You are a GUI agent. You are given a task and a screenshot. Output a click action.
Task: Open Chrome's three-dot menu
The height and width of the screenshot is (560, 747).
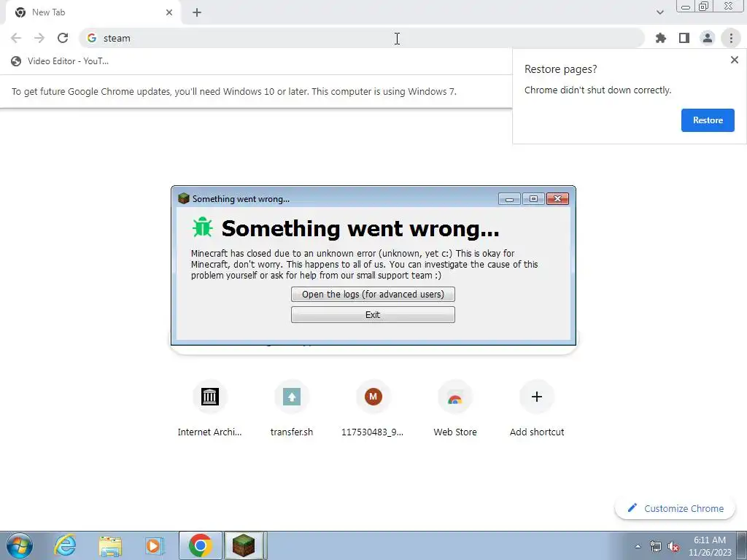coord(731,38)
